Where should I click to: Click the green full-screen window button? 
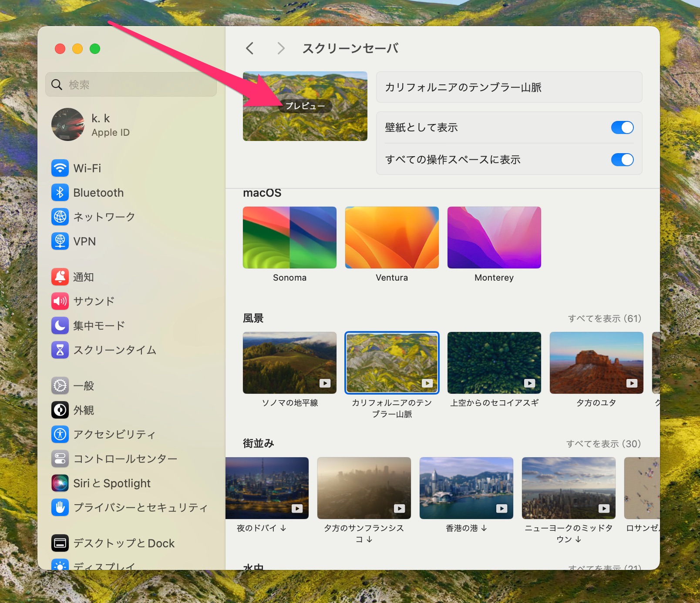95,49
